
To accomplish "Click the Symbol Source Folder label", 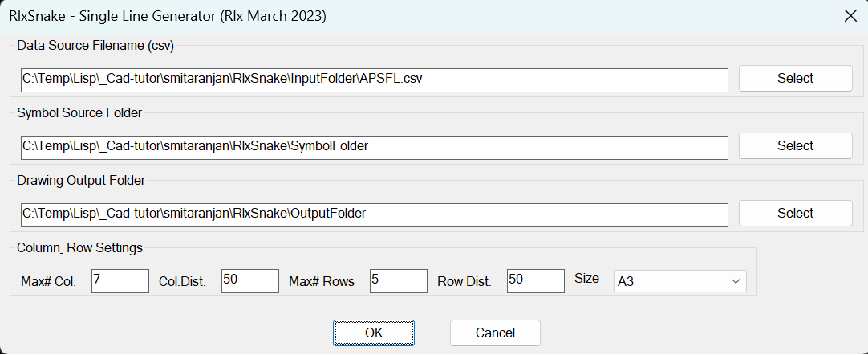I will [x=79, y=112].
